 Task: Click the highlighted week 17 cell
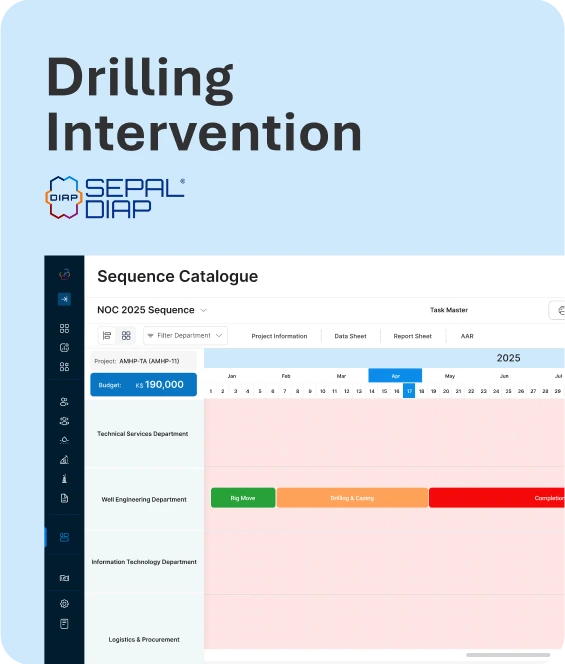pos(409,391)
